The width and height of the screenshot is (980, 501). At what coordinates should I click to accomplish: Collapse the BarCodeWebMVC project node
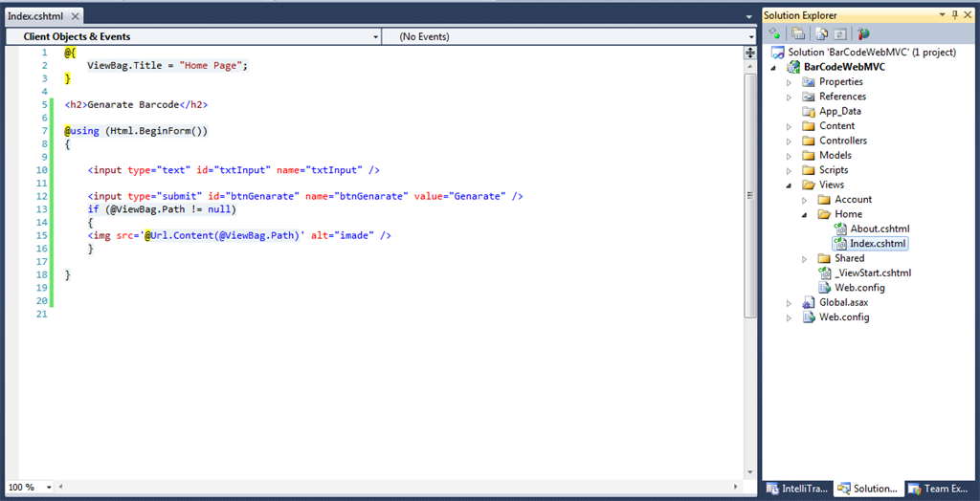(x=774, y=68)
